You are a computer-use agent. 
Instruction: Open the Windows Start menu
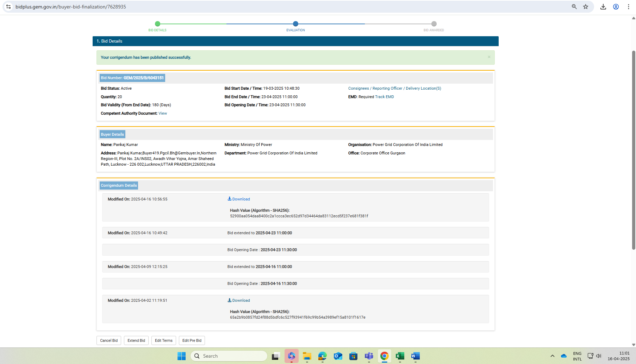[x=182, y=356]
